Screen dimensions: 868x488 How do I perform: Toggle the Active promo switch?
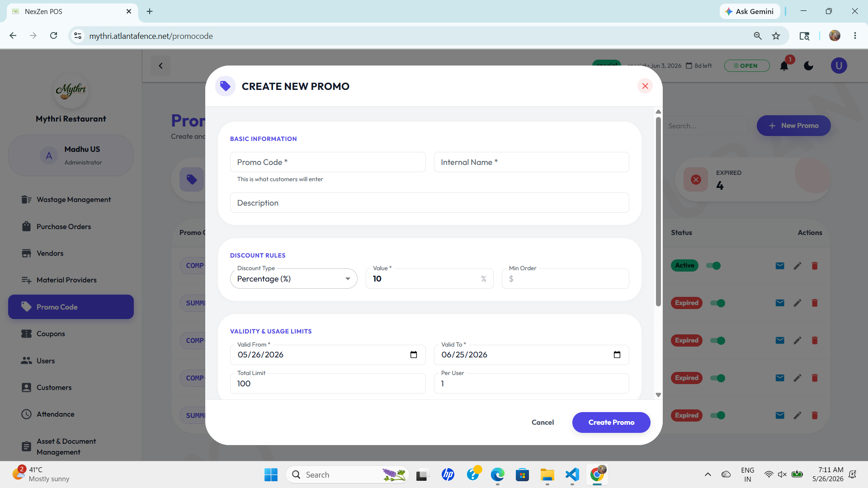tap(713, 266)
